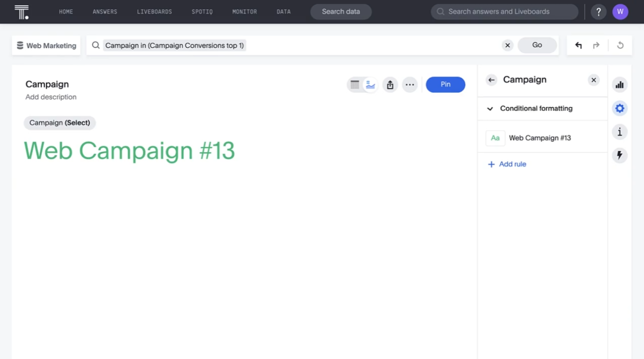This screenshot has height=359, width=644.
Task: Switch to the Liveboards tab
Action: pos(154,12)
